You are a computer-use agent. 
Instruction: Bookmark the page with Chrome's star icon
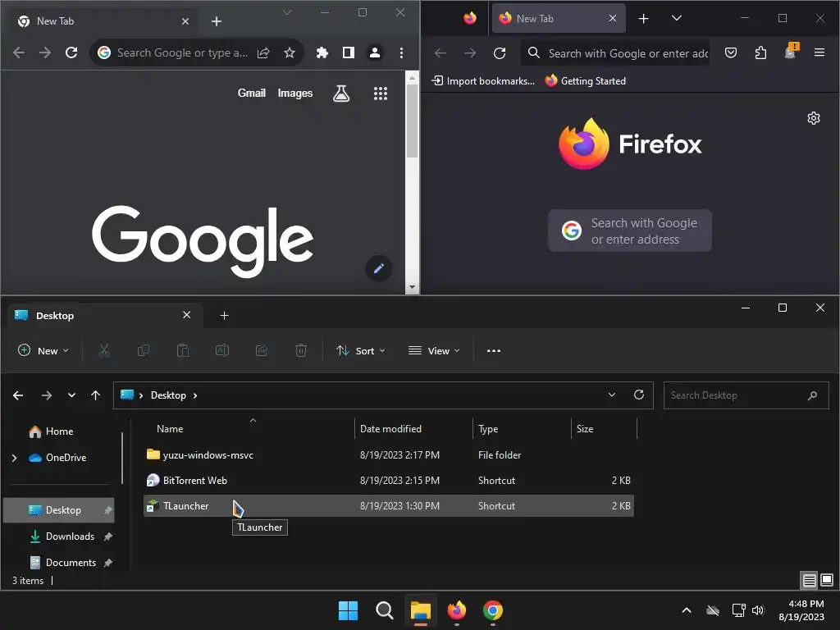click(x=290, y=52)
